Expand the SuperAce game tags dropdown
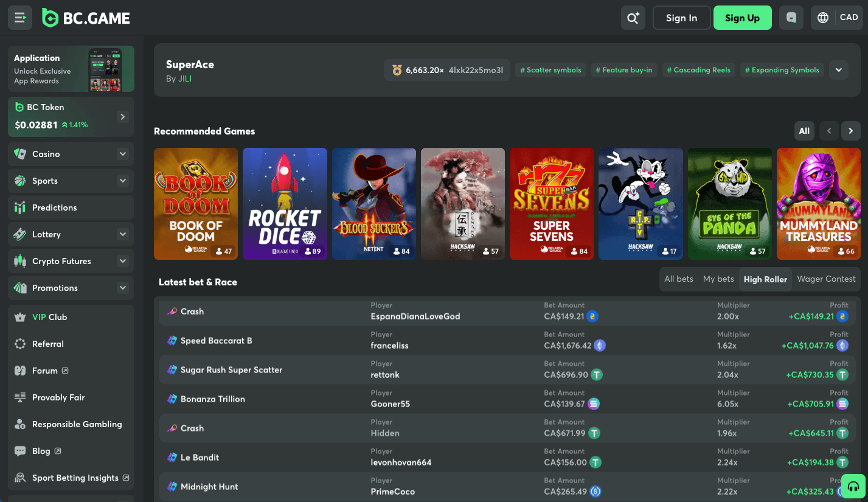868x502 pixels. (x=838, y=70)
